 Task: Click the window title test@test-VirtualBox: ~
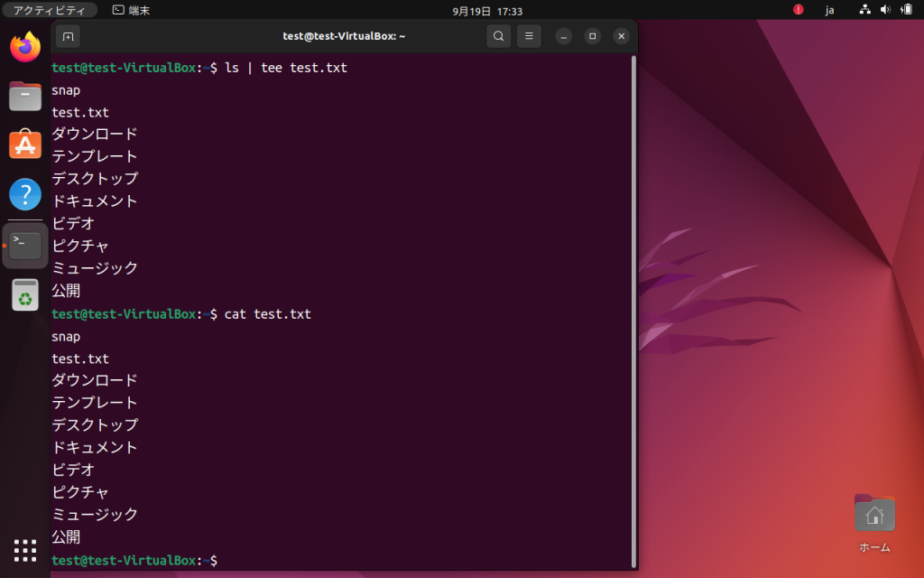(x=344, y=36)
